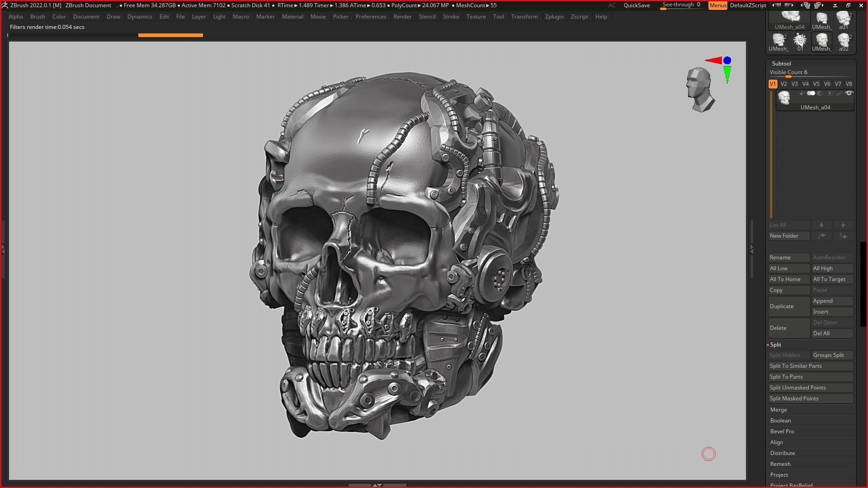The height and width of the screenshot is (488, 868).
Task: Adjust the See-through slider
Action: [683, 5]
